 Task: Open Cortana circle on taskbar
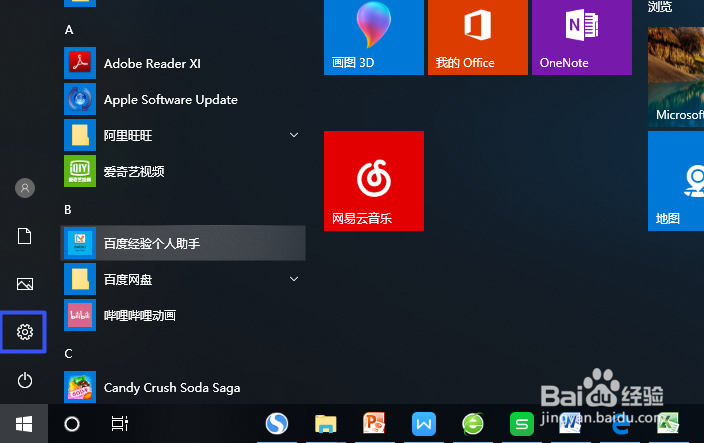(x=72, y=424)
